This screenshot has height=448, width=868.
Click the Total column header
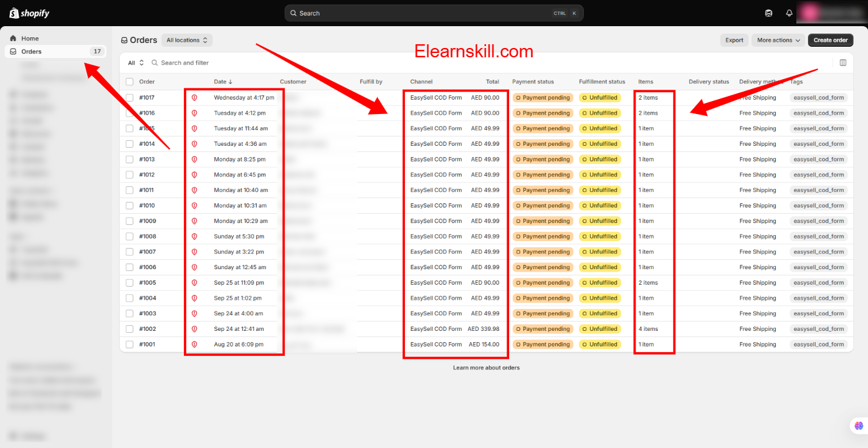click(x=492, y=82)
